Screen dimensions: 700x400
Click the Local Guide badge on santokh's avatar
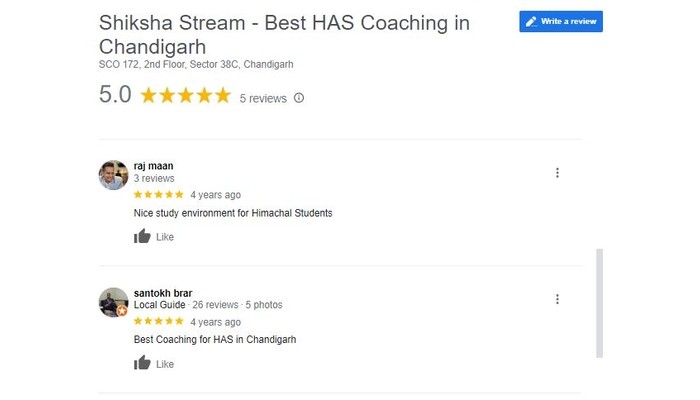click(122, 311)
